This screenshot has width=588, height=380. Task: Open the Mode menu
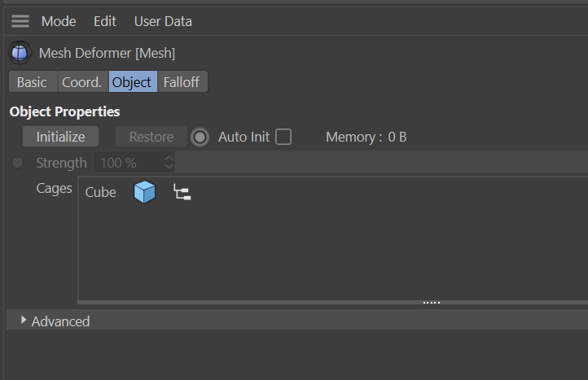click(59, 21)
